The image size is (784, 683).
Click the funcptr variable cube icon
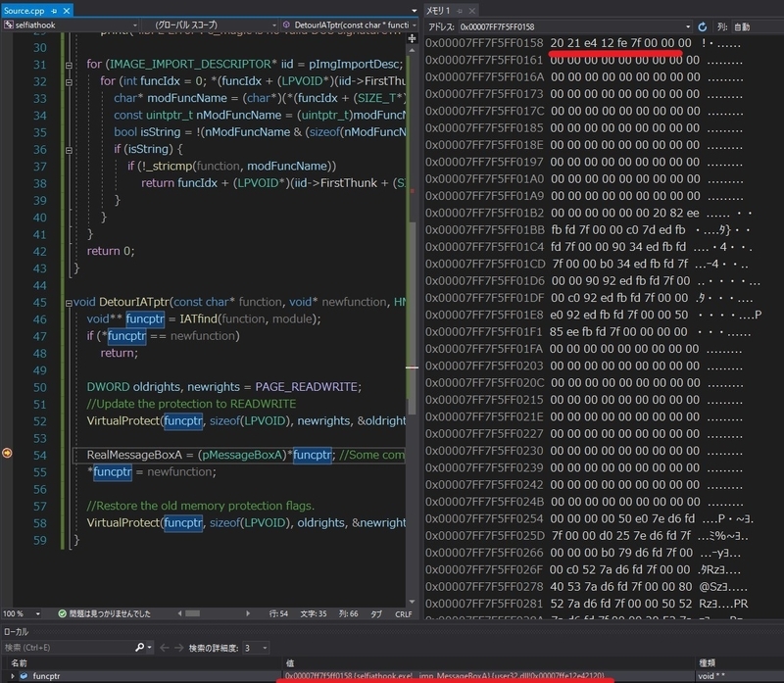[24, 676]
